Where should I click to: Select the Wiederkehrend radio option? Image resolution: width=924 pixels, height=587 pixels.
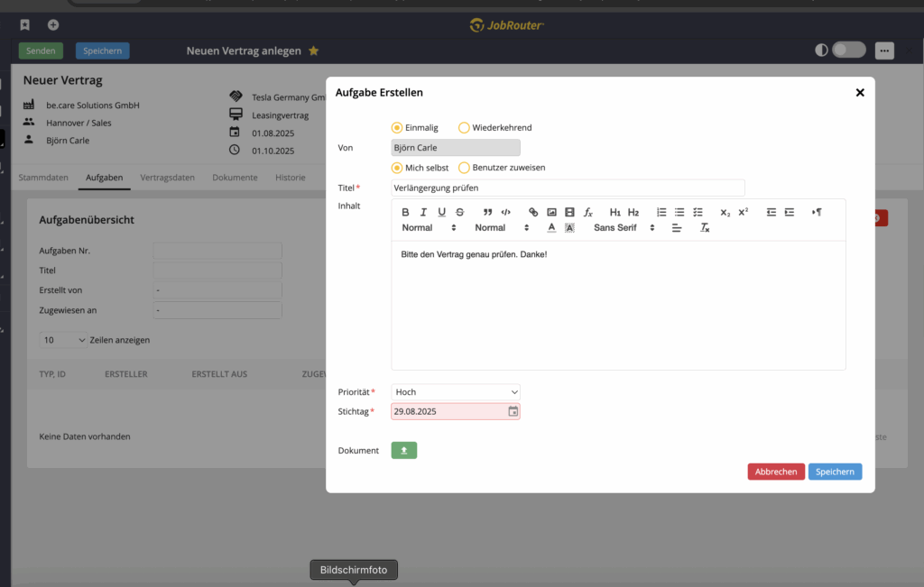tap(465, 128)
